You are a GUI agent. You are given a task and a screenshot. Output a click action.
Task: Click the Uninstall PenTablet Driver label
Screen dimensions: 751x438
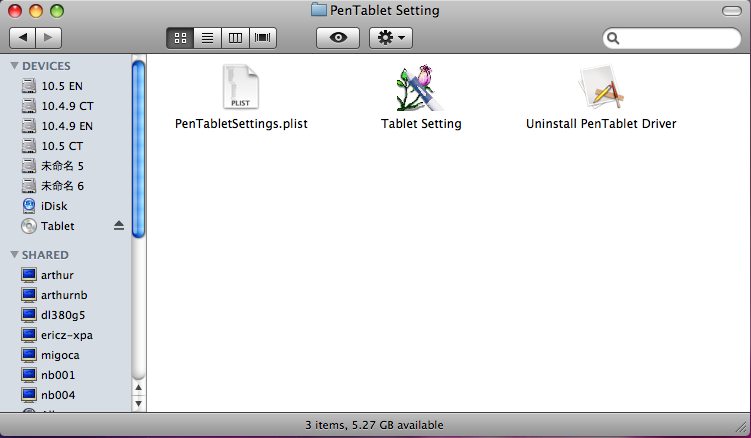[601, 124]
